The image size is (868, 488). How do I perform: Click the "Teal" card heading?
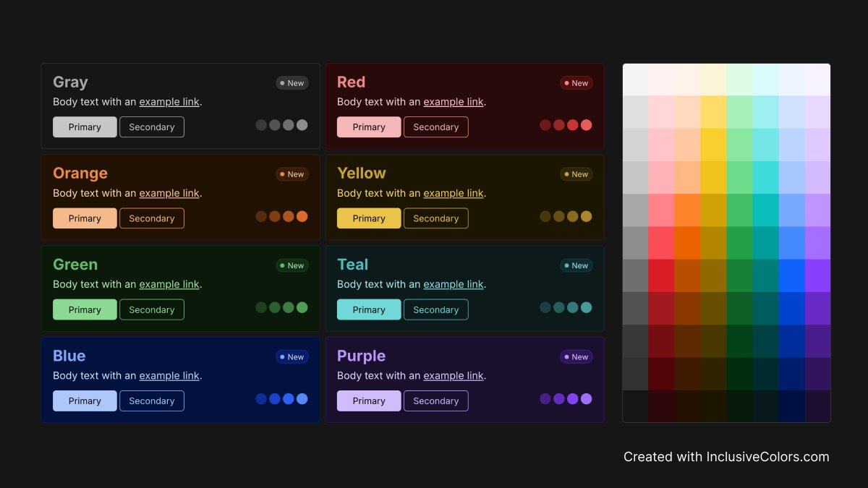353,264
